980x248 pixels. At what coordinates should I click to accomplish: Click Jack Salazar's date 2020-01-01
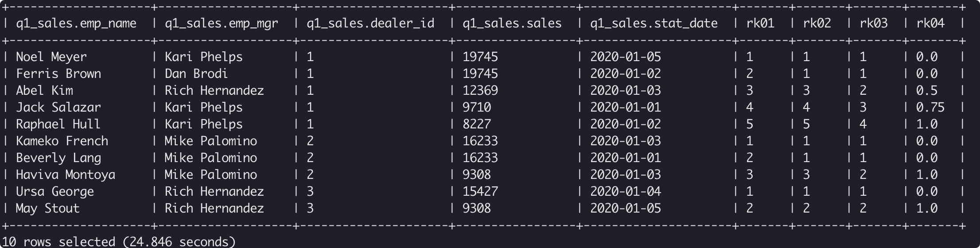click(626, 107)
